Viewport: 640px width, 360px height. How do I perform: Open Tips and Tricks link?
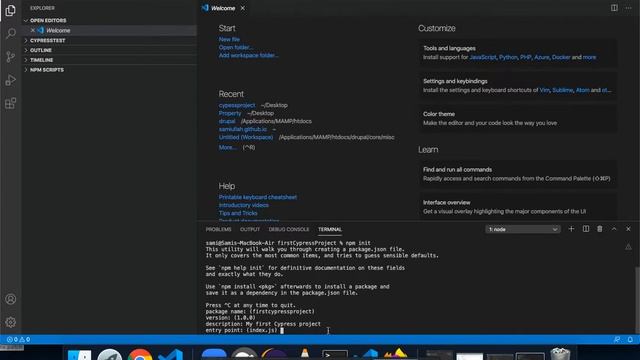click(x=238, y=213)
